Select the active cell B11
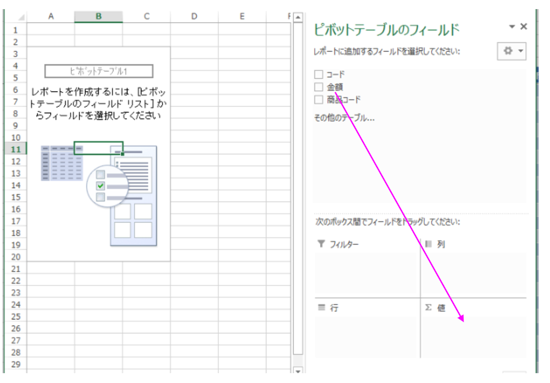The width and height of the screenshot is (550, 383). coord(99,148)
